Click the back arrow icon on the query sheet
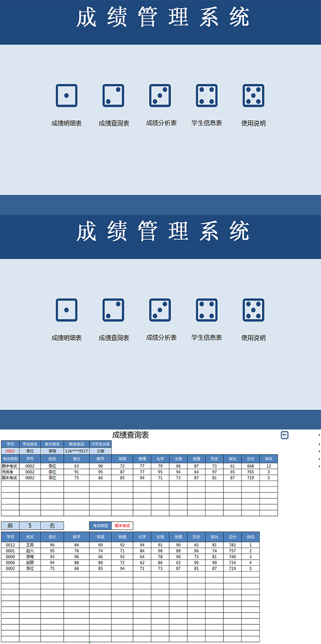 pyautogui.click(x=285, y=435)
